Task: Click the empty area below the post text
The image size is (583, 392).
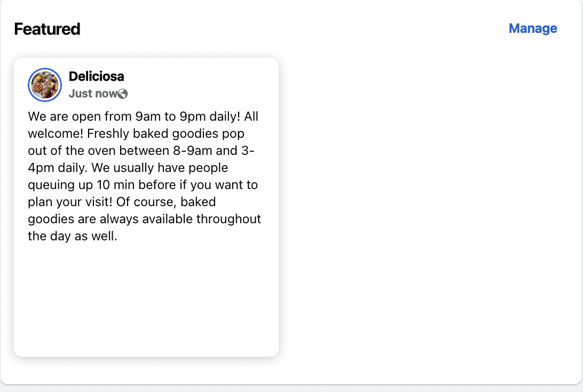Action: point(146,299)
